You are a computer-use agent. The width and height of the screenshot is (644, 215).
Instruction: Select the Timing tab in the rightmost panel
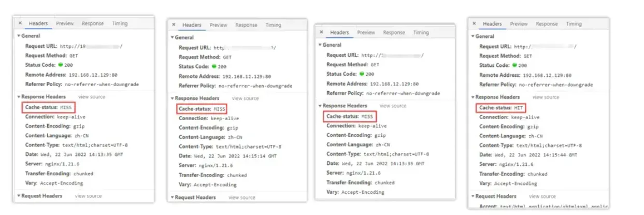pos(574,24)
